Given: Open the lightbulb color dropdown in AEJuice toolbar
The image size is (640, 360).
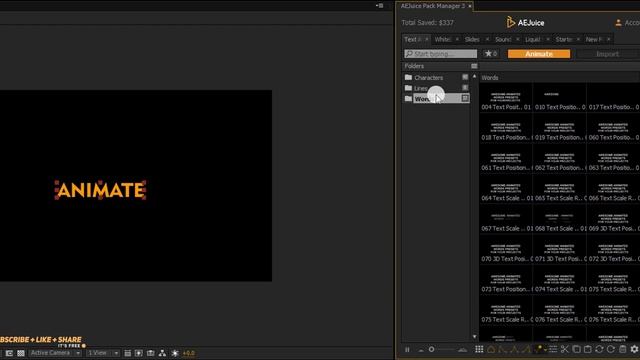Looking at the screenshot, I should [x=541, y=349].
